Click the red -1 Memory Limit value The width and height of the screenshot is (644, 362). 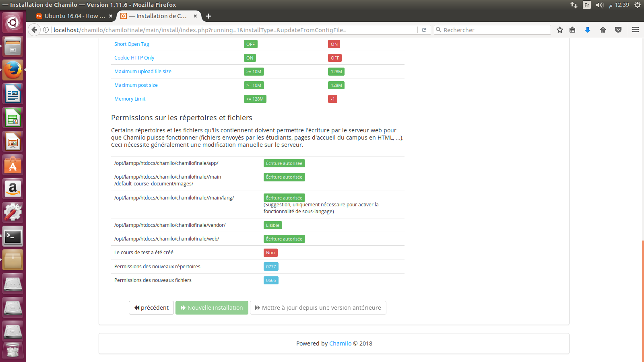[332, 99]
